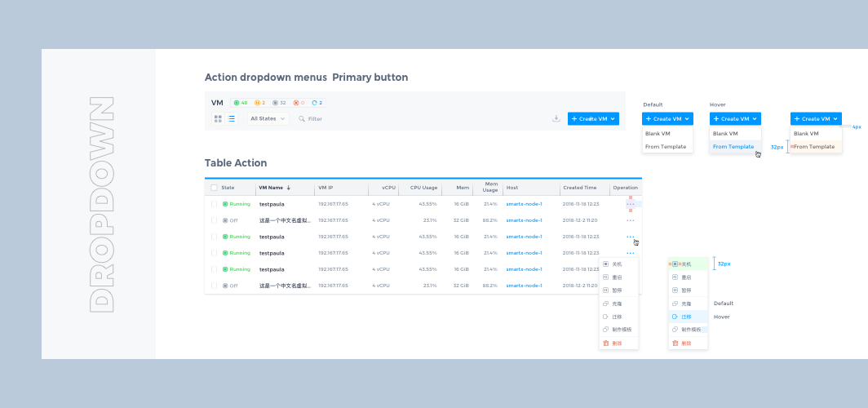Choose 克隆 beside the Default label

[x=688, y=304]
